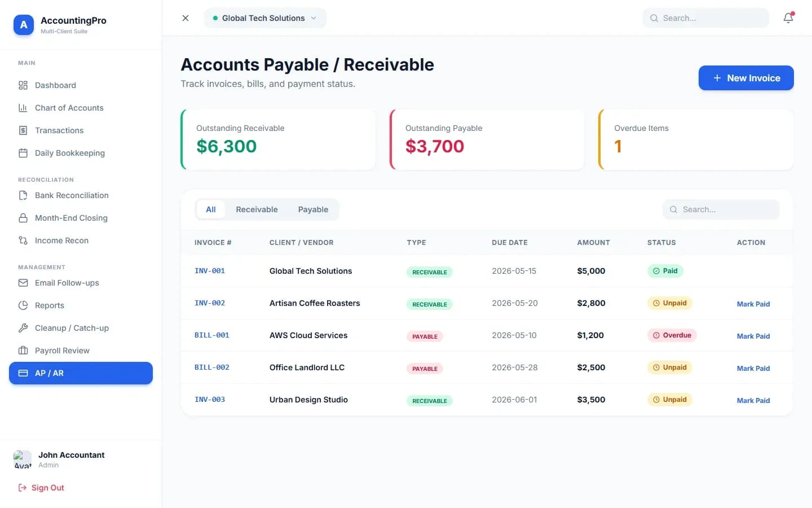Click the Transactions receipt icon
This screenshot has width=812, height=508.
[x=23, y=130]
